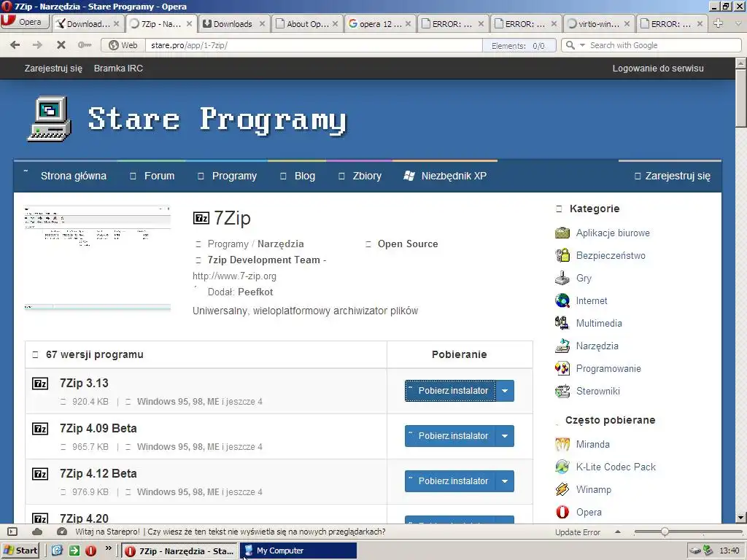This screenshot has height=560, width=747.
Task: Click the Web badge in address bar
Action: pos(123,45)
